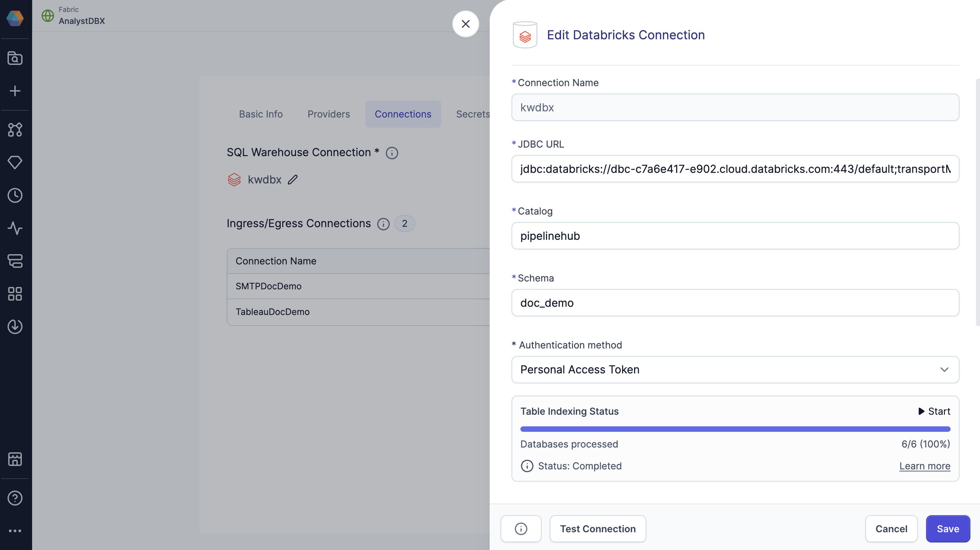Open the help question mark icon

[x=15, y=498]
